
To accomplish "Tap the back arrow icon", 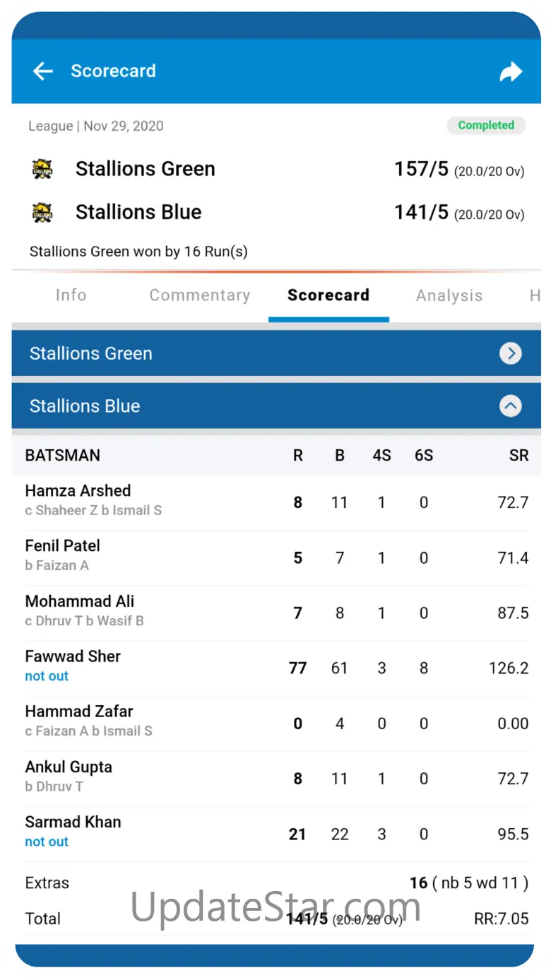I will (43, 71).
